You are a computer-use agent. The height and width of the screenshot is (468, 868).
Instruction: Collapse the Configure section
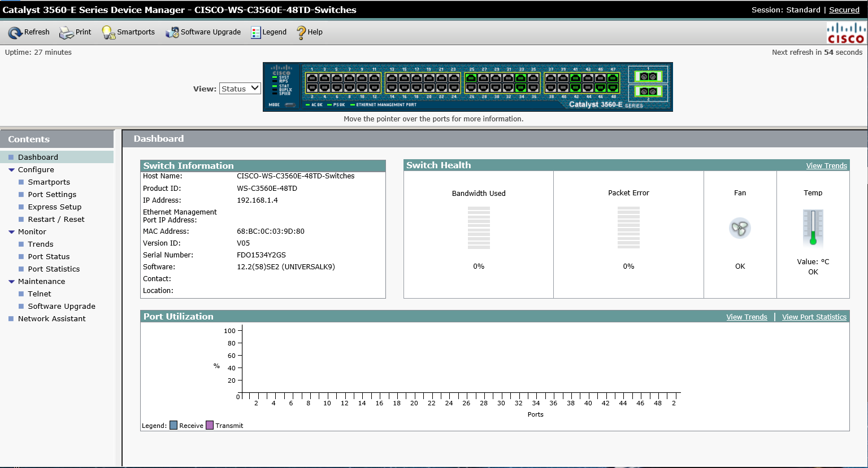click(11, 169)
